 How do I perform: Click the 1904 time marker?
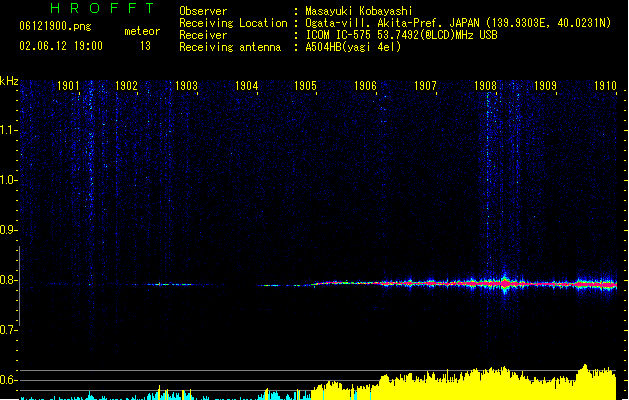pos(246,86)
